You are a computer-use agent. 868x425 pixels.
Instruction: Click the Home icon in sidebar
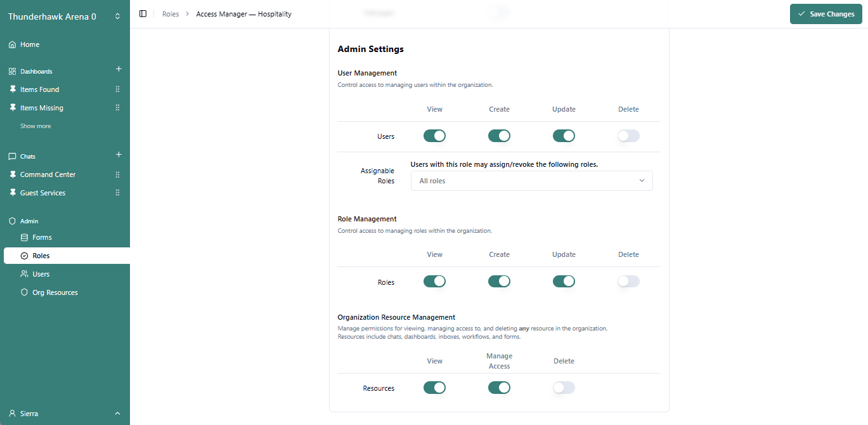pos(12,45)
